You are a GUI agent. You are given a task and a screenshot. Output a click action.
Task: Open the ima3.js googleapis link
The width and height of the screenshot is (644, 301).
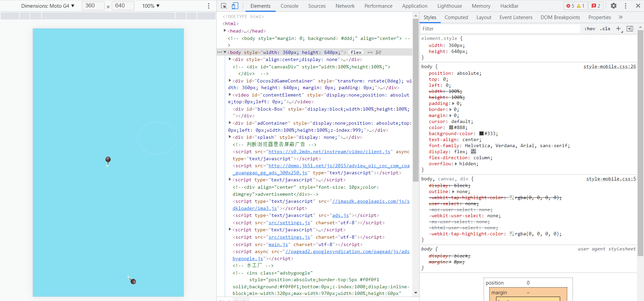[321, 205]
